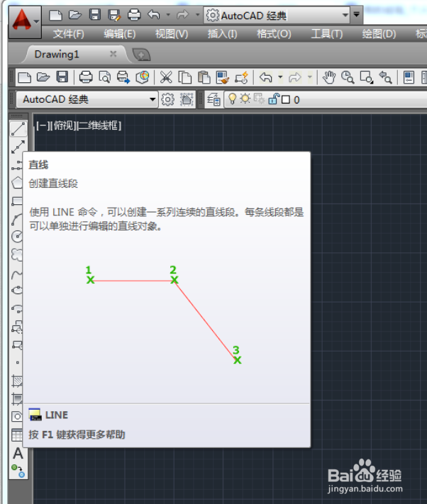
Task: Select the Line tool in draw toolbar
Action: (18, 129)
